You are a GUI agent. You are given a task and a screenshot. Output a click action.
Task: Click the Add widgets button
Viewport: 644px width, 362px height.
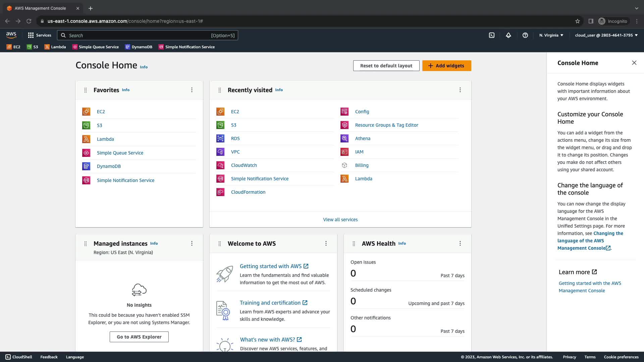446,66
